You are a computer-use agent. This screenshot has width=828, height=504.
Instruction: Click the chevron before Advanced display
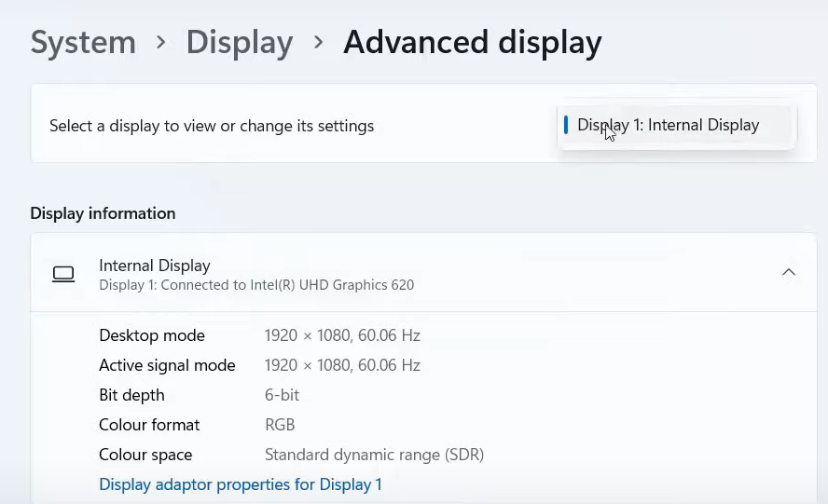pyautogui.click(x=318, y=42)
